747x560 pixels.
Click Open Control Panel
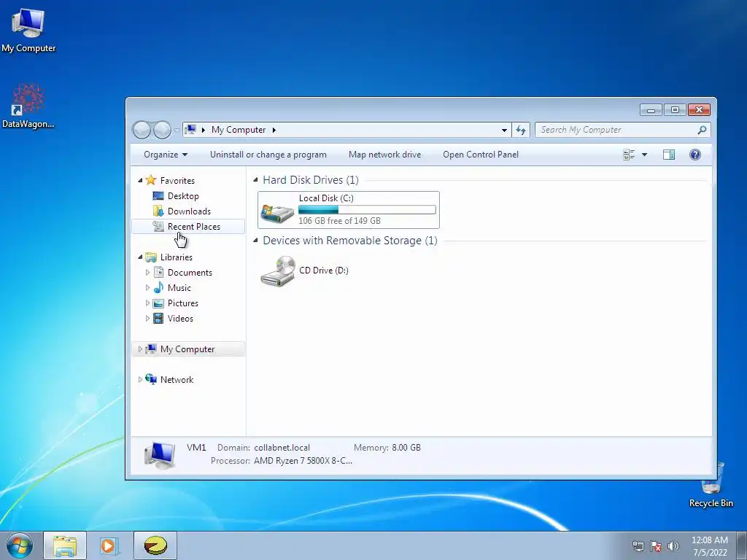coord(481,155)
